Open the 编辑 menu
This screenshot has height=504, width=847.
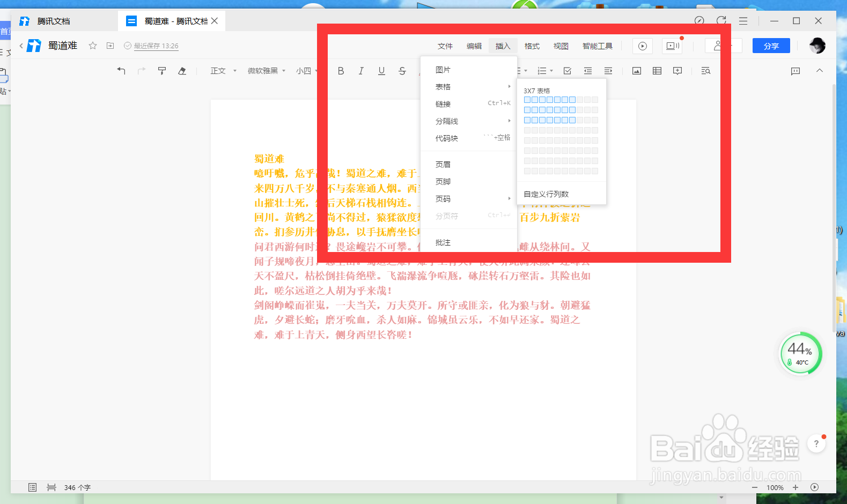click(474, 46)
